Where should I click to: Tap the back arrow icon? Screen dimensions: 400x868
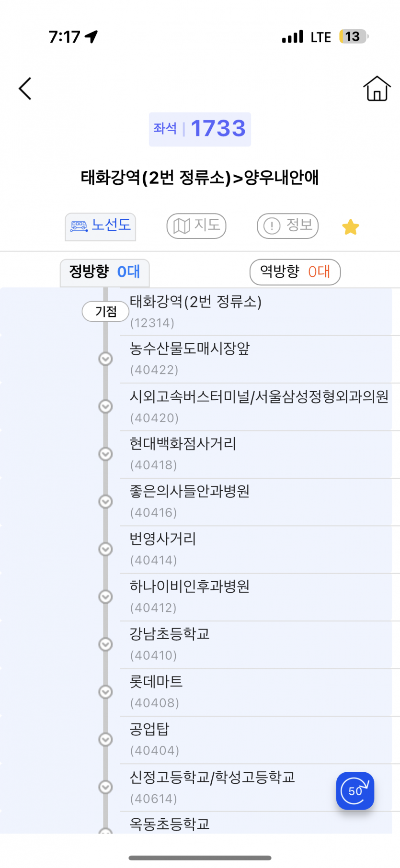click(25, 89)
